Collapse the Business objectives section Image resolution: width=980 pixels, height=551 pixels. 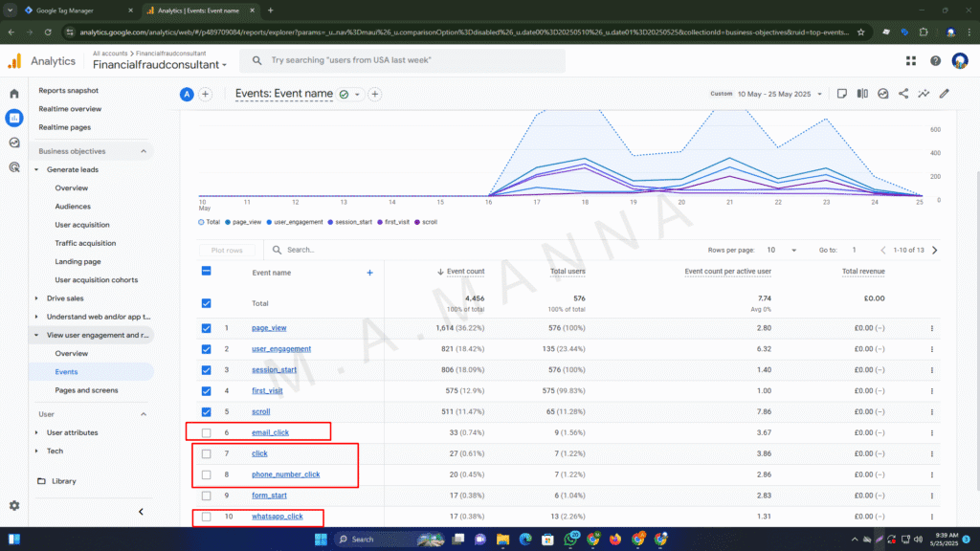pyautogui.click(x=144, y=151)
